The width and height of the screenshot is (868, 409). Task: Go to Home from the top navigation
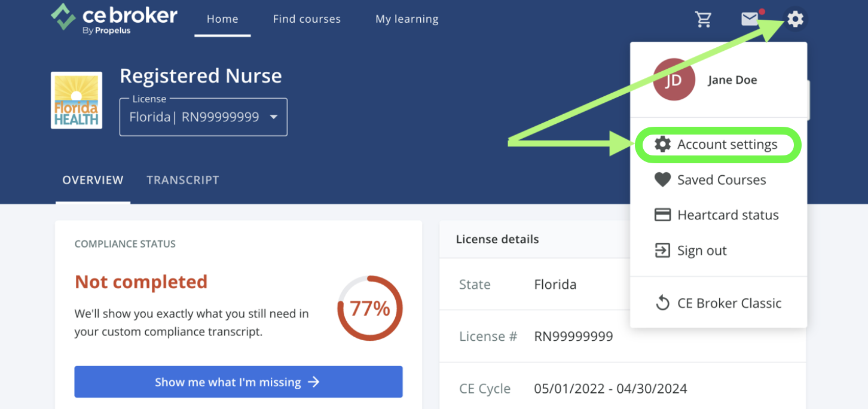pos(222,19)
